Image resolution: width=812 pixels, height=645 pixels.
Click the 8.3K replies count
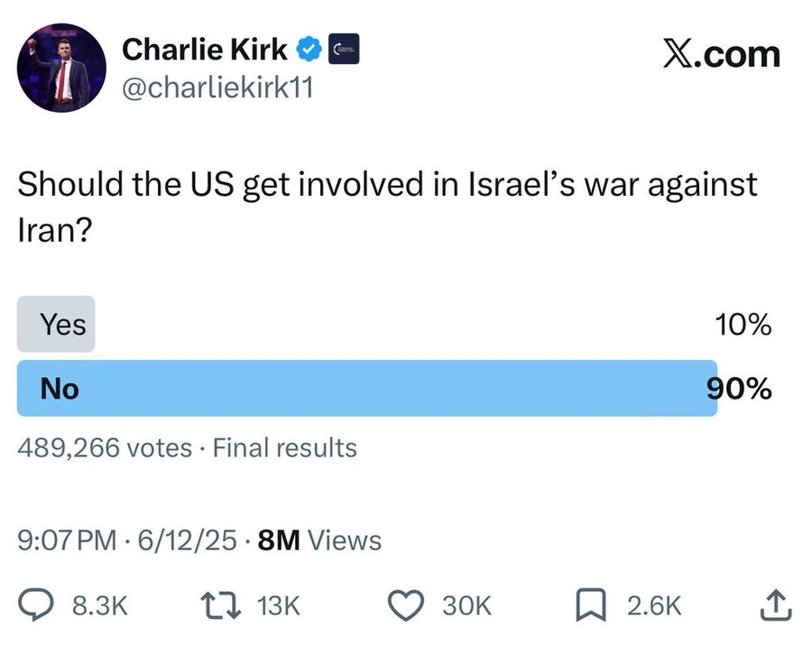100,605
